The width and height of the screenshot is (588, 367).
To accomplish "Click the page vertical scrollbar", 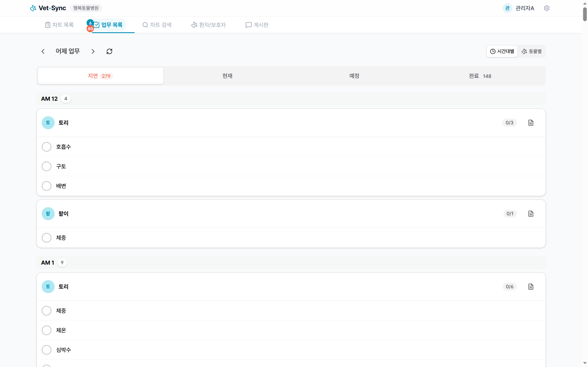I will click(x=585, y=14).
